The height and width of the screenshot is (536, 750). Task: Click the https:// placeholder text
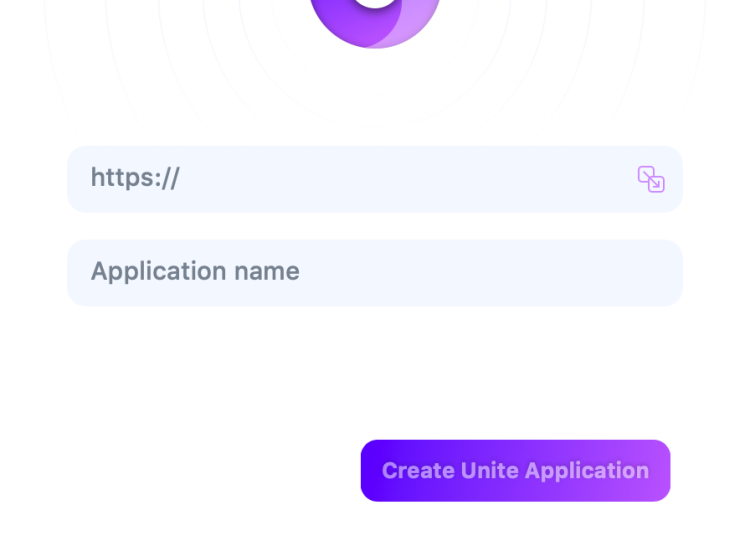[135, 178]
